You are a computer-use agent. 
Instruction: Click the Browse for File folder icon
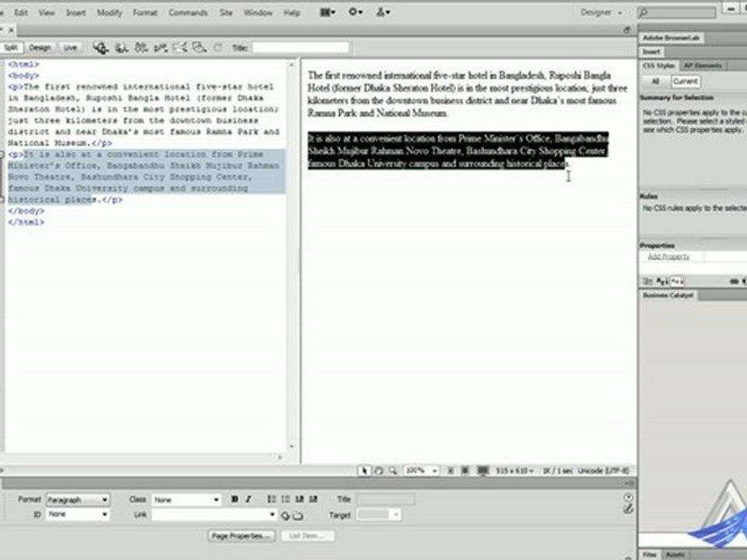298,516
